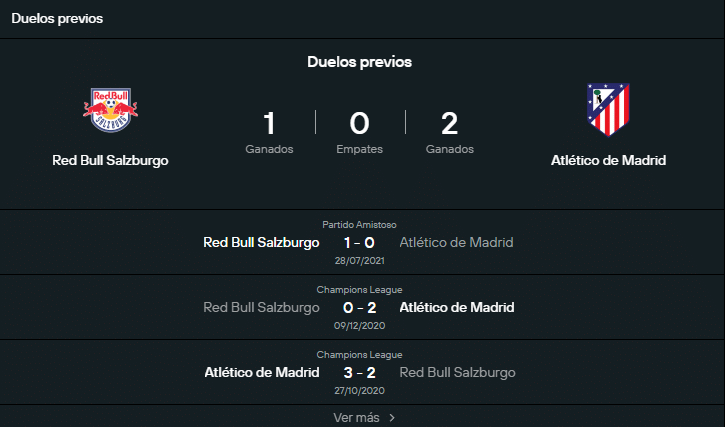Image resolution: width=725 pixels, height=427 pixels.
Task: Click the Atlético wins count of 2
Action: (449, 124)
